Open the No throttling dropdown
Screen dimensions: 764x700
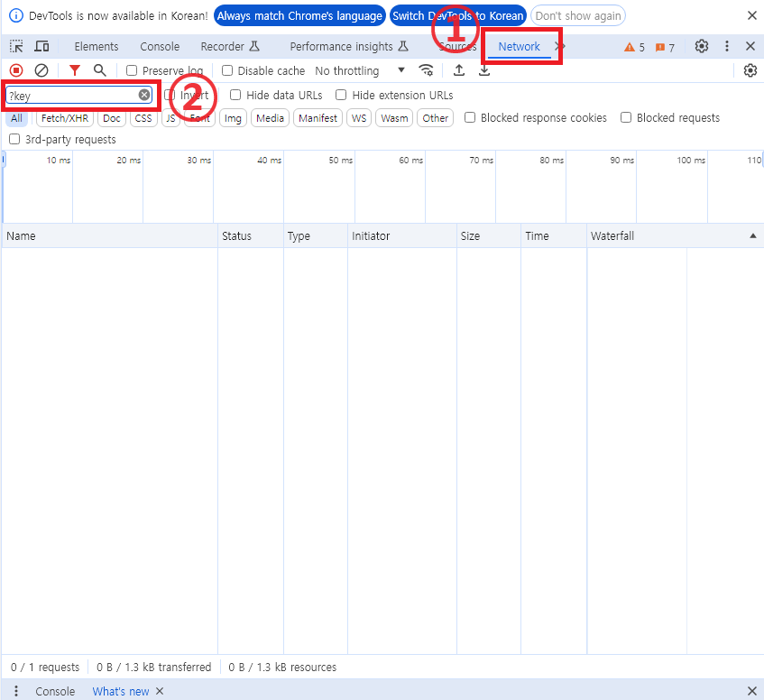pyautogui.click(x=360, y=70)
